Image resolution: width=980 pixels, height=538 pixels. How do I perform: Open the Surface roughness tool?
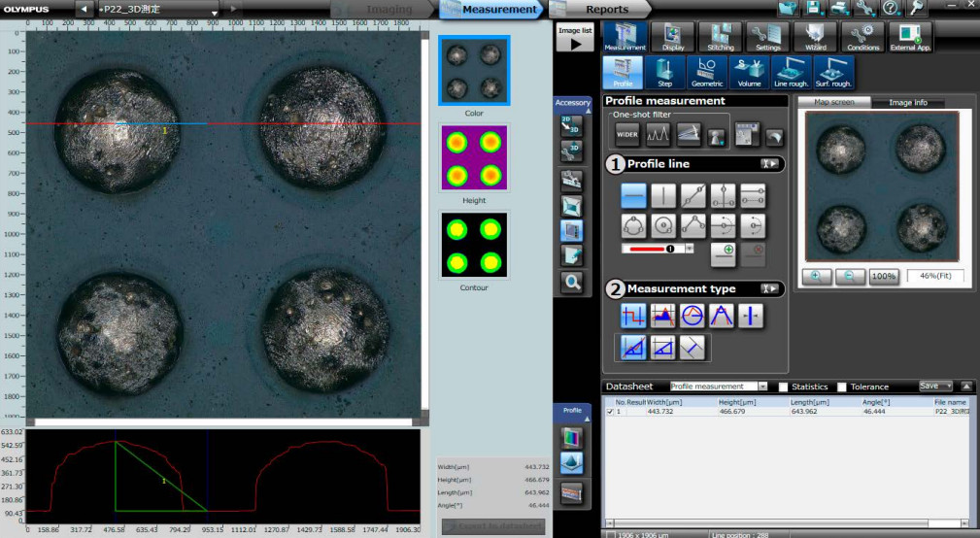pos(833,73)
